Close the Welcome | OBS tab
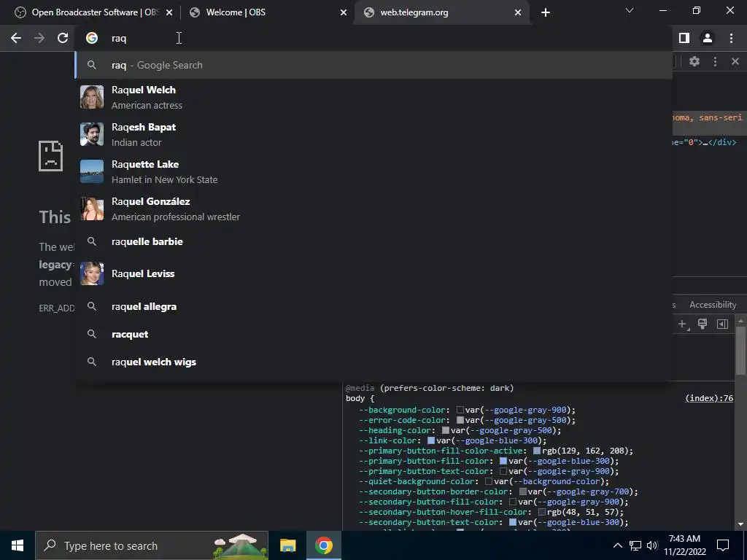The height and width of the screenshot is (560, 747). point(344,12)
